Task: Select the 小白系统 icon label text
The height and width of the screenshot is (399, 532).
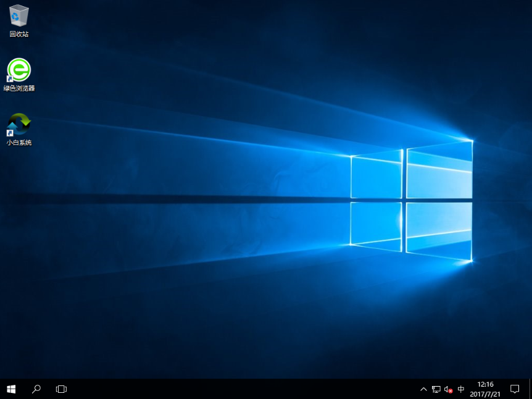Action: pos(19,141)
